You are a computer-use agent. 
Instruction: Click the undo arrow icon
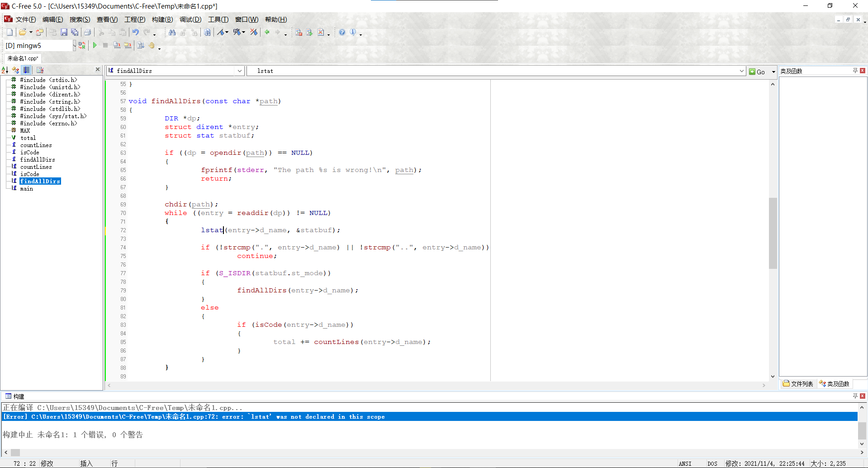pyautogui.click(x=135, y=32)
